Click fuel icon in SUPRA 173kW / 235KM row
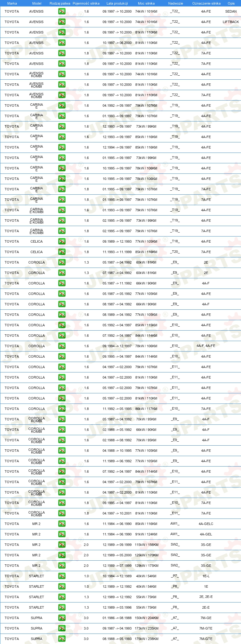 (x=62, y=628)
